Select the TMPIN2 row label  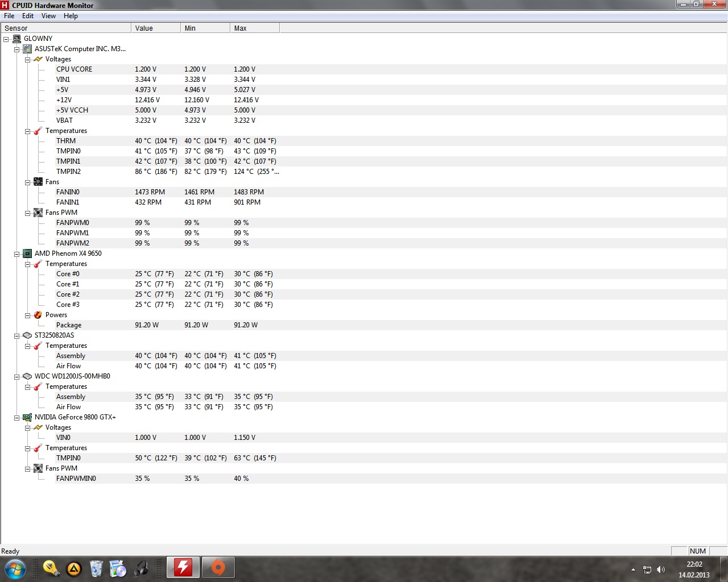pos(68,172)
